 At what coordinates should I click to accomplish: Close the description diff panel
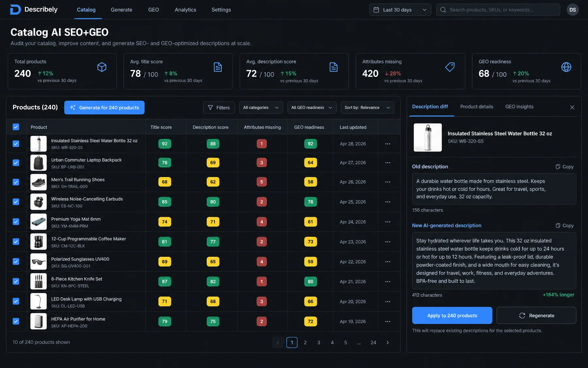click(572, 107)
